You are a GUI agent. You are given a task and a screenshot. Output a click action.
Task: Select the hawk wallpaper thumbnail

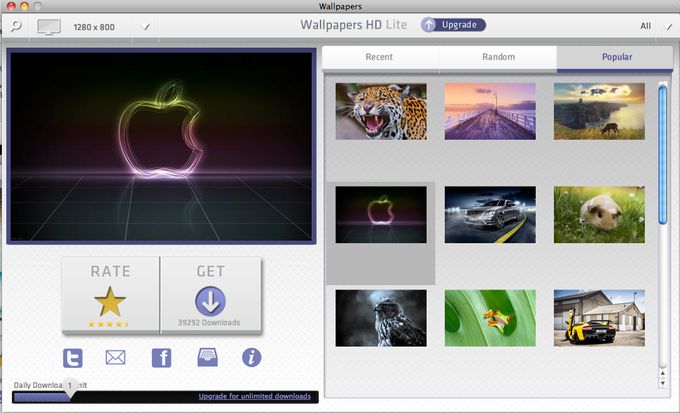click(381, 318)
